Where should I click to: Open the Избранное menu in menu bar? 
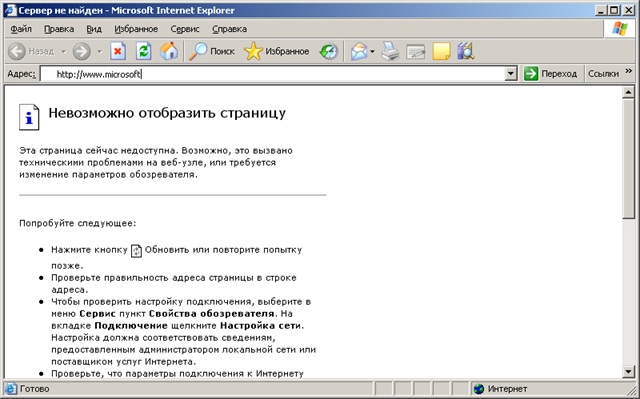[x=136, y=29]
